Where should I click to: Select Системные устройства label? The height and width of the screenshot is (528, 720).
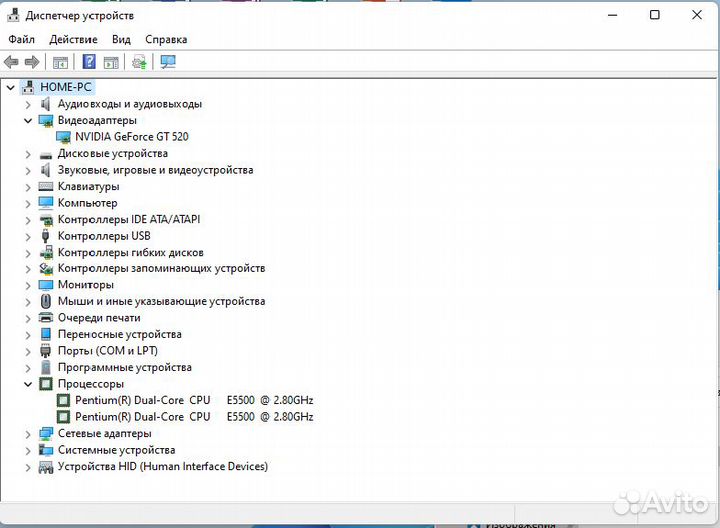116,450
